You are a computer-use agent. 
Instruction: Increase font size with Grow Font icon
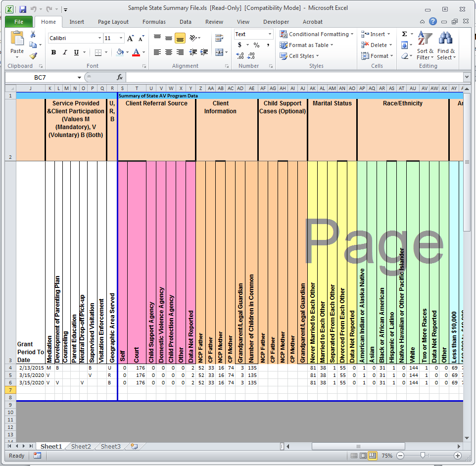click(x=130, y=38)
